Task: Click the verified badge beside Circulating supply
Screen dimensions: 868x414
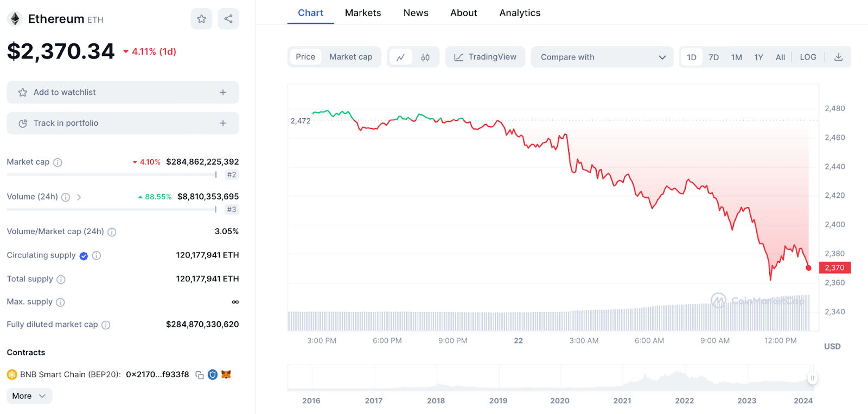Action: click(x=84, y=256)
